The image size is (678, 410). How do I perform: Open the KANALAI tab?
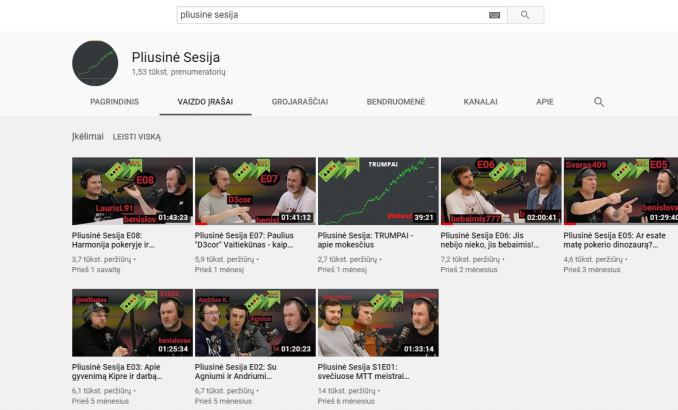tap(480, 102)
